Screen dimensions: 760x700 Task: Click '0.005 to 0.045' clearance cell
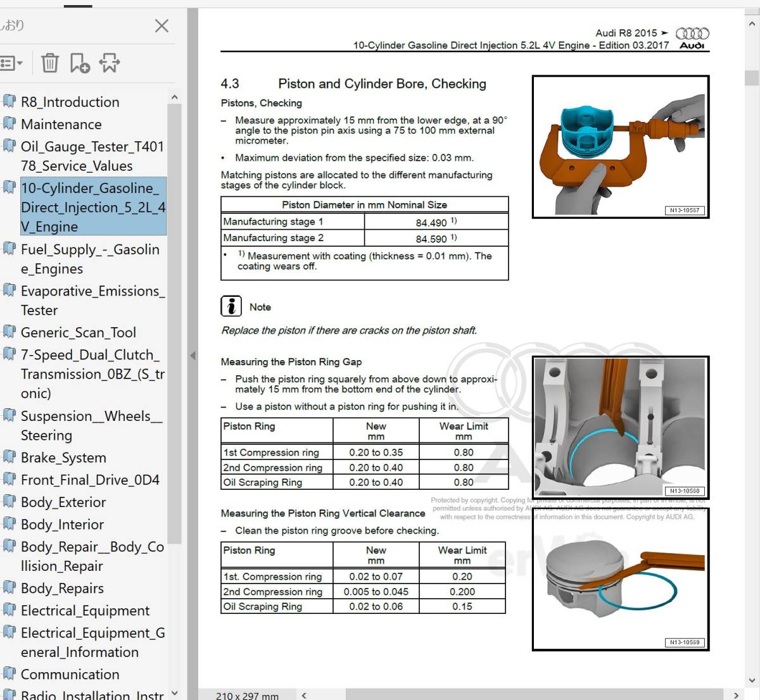pyautogui.click(x=376, y=592)
